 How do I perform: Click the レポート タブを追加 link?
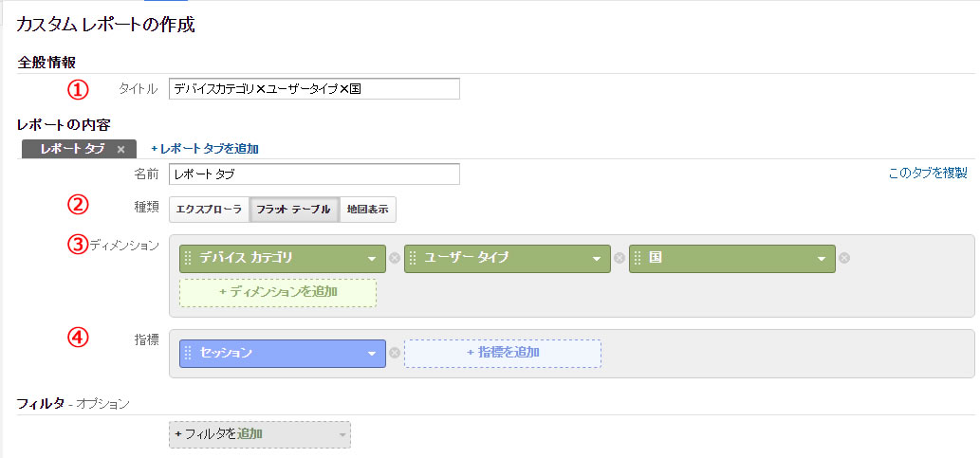point(205,149)
